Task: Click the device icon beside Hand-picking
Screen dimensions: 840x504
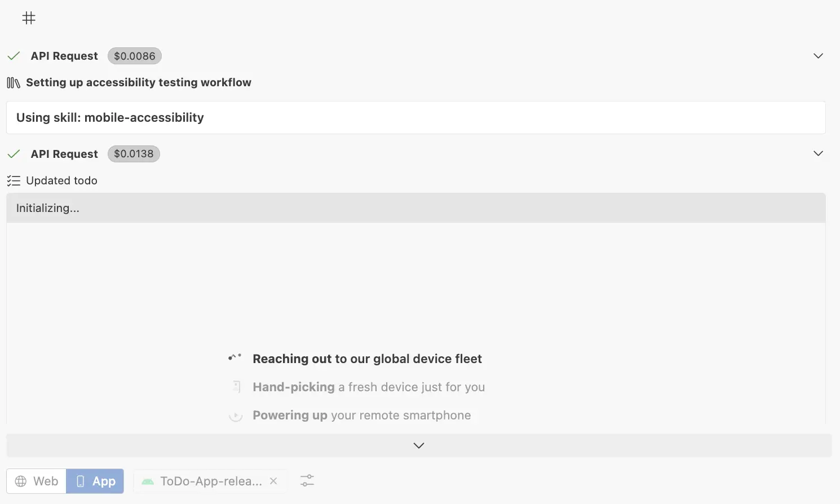Action: (x=237, y=387)
